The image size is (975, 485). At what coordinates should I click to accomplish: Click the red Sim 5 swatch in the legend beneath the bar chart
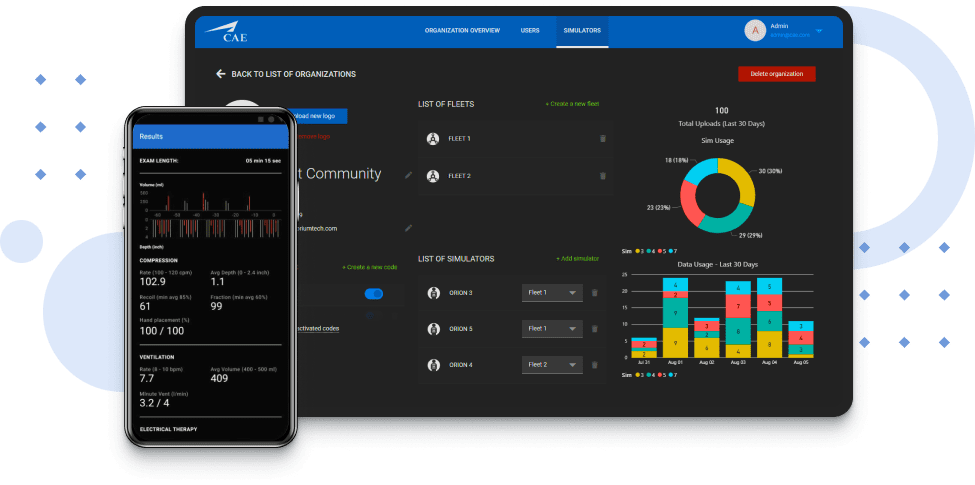pyautogui.click(x=661, y=375)
